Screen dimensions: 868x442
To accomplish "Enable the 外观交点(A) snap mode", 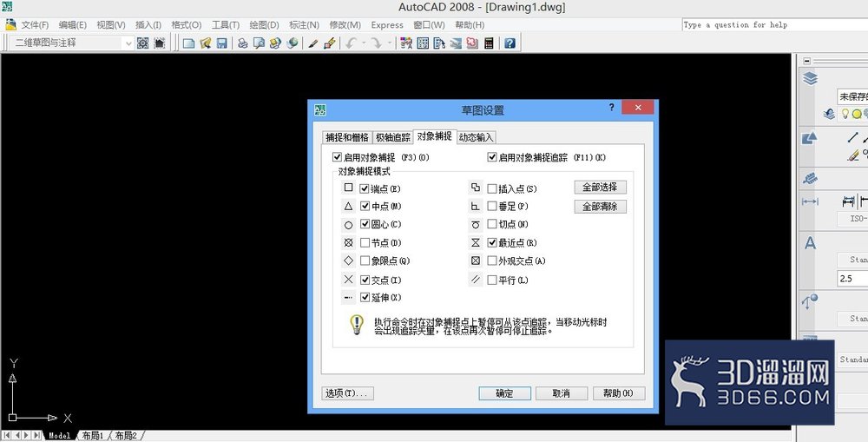I will 491,261.
